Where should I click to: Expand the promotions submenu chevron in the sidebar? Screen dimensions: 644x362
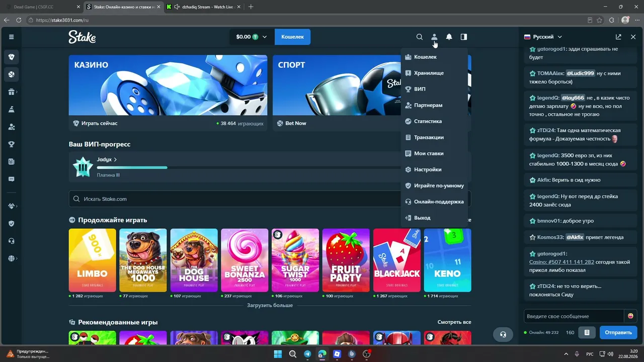tap(17, 92)
